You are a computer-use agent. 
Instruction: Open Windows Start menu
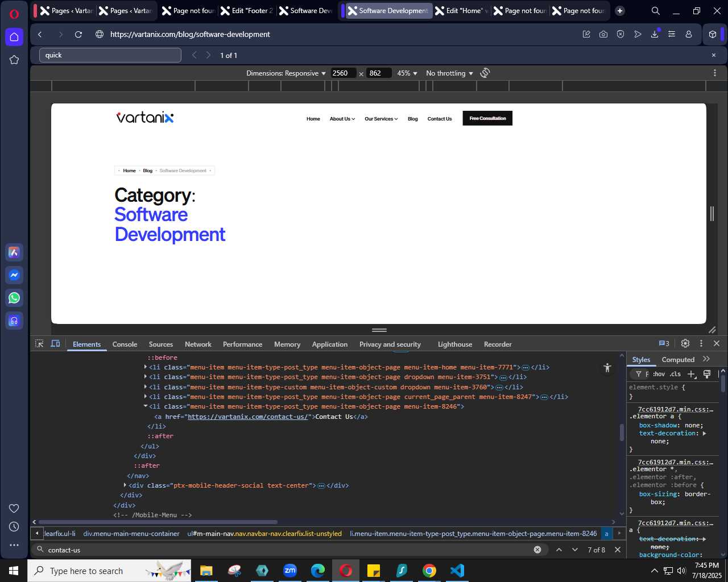(x=14, y=571)
